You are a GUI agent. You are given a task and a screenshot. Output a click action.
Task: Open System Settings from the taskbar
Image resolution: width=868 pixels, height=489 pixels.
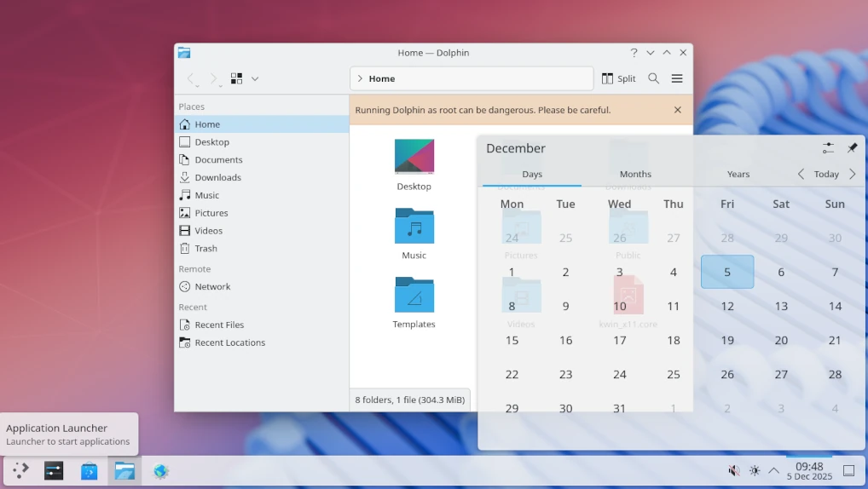click(54, 471)
